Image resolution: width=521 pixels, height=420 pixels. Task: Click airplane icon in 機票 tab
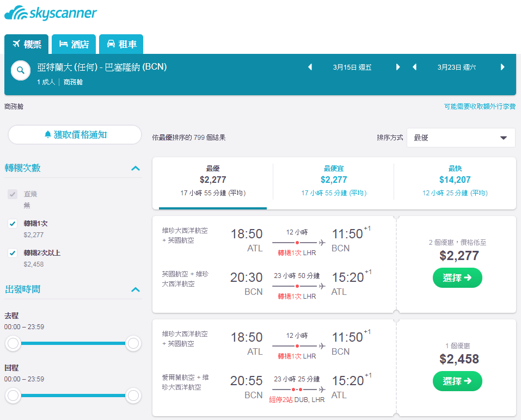[16, 44]
